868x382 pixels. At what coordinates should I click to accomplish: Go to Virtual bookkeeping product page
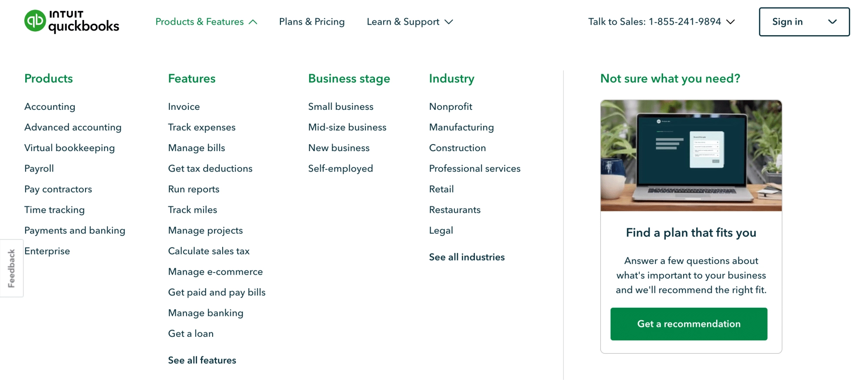tap(69, 148)
